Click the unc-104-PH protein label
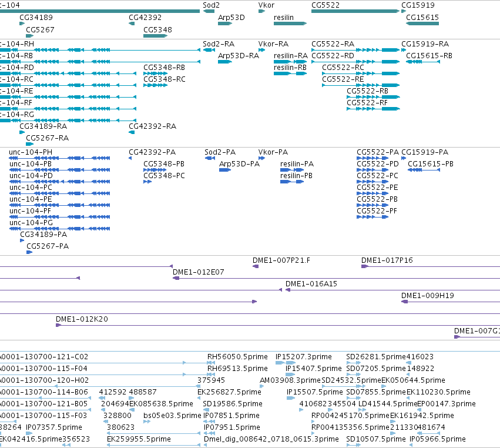The height and width of the screenshot is (448, 500). [x=31, y=152]
